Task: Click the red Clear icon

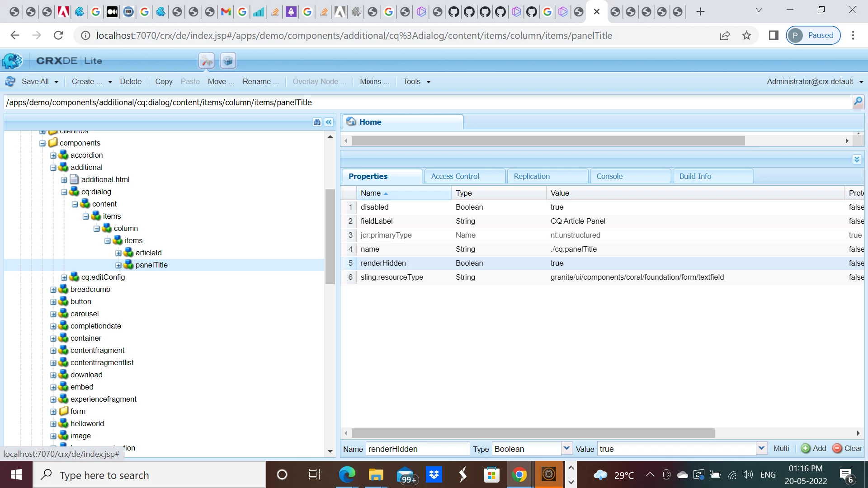Action: [837, 448]
